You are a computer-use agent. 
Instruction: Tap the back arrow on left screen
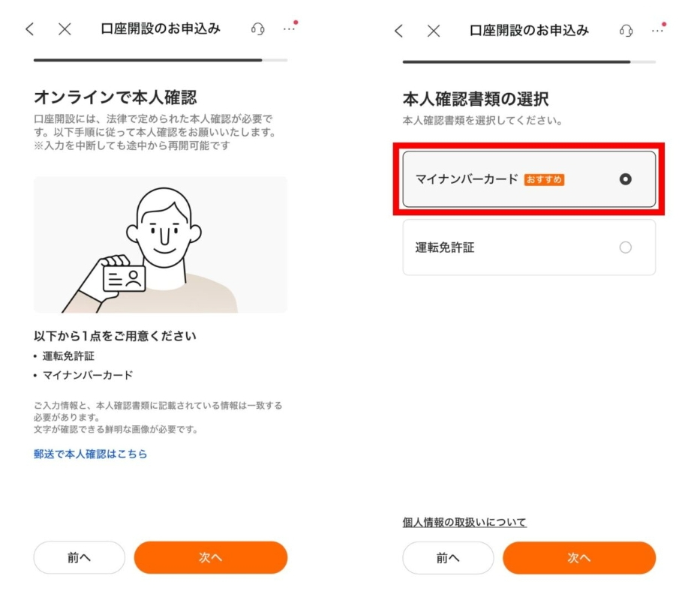pyautogui.click(x=30, y=29)
